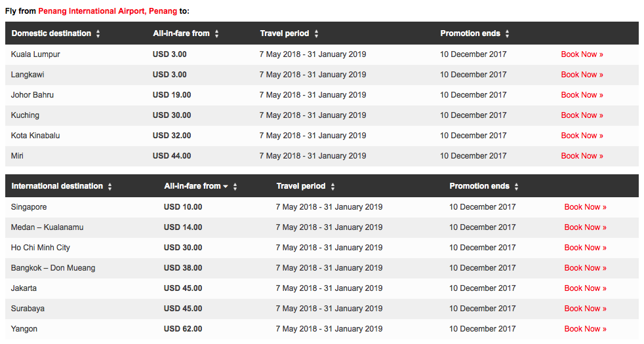Sort by International destination column arrows

110,186
